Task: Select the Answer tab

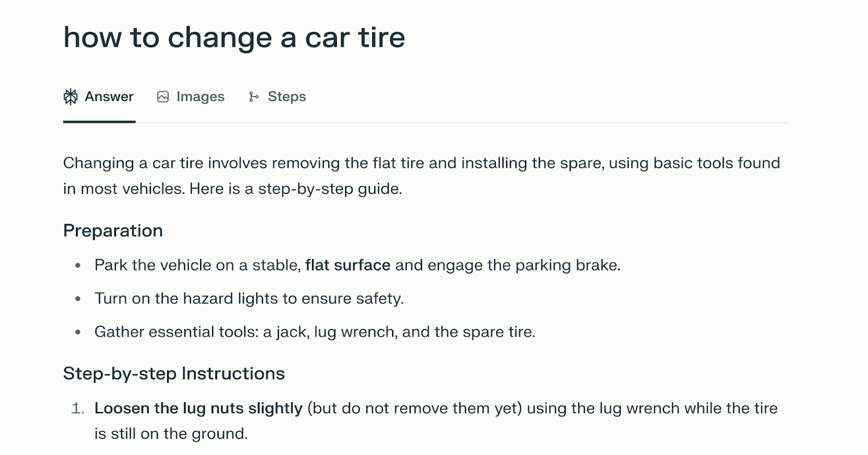Action: [x=99, y=96]
